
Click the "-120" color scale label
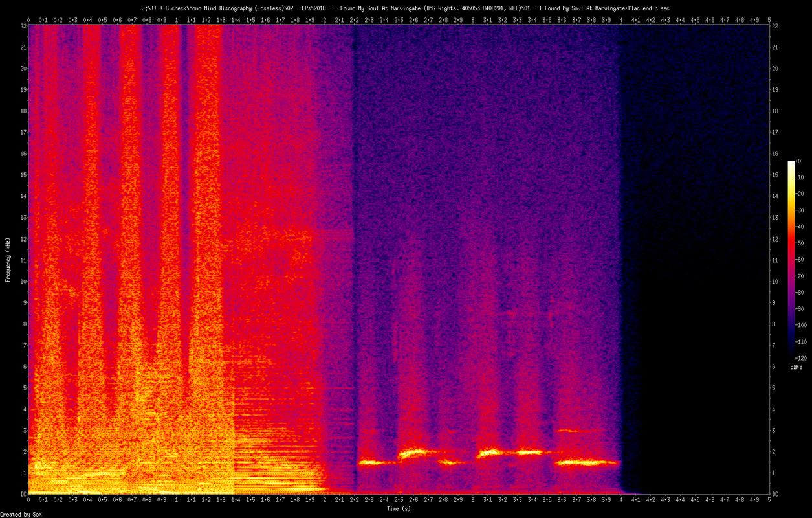(801, 358)
